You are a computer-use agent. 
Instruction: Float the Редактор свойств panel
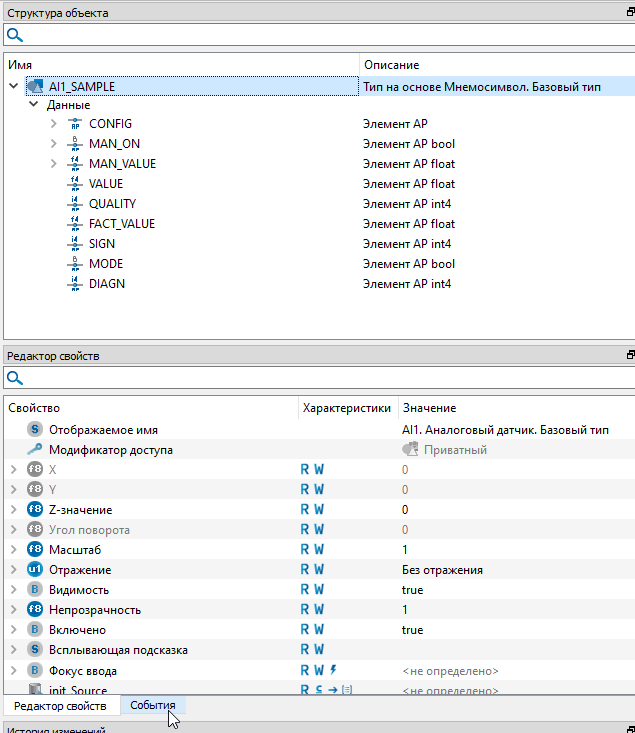[629, 356]
